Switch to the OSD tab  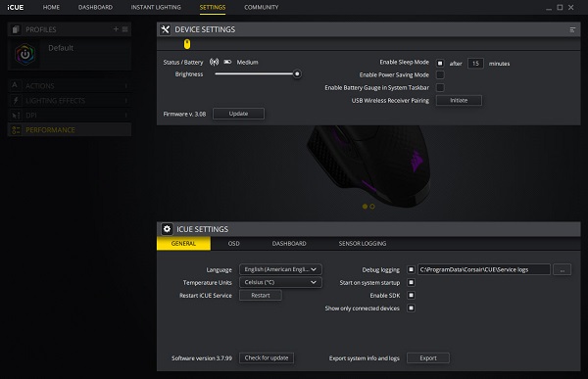(233, 243)
